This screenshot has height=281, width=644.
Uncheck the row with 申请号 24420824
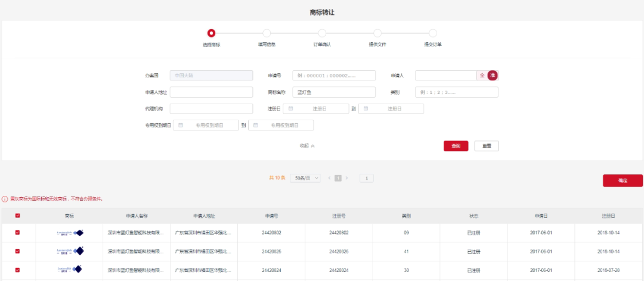(x=17, y=270)
